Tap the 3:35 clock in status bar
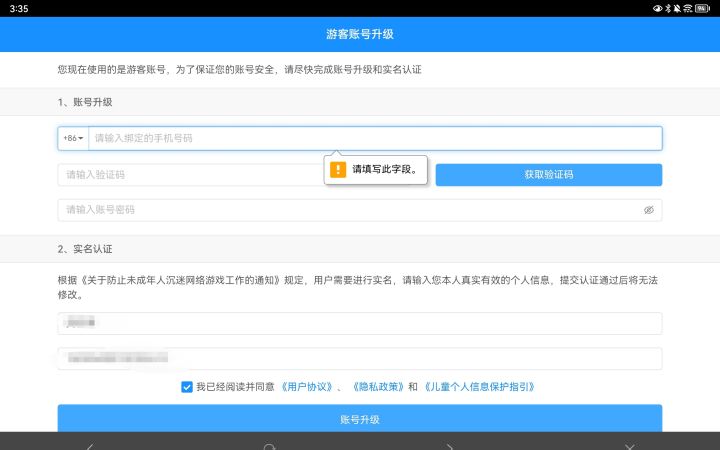 point(19,9)
